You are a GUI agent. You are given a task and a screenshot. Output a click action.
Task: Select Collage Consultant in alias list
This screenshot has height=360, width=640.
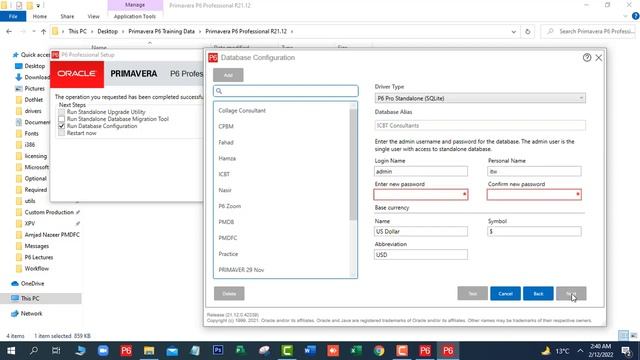[x=242, y=111]
